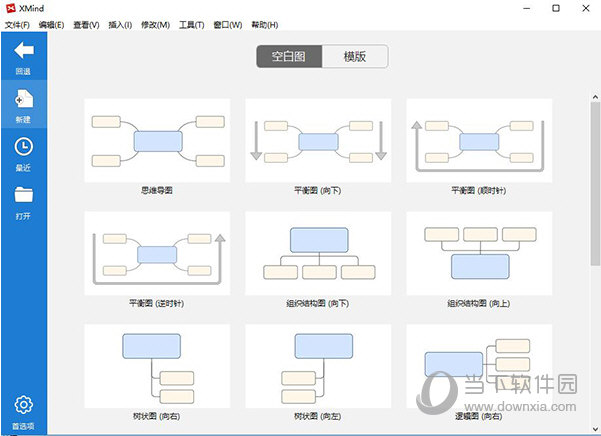Choose the 平衡图 (逆时针) thumbnail
Screen dimensions: 601x436
(x=157, y=253)
